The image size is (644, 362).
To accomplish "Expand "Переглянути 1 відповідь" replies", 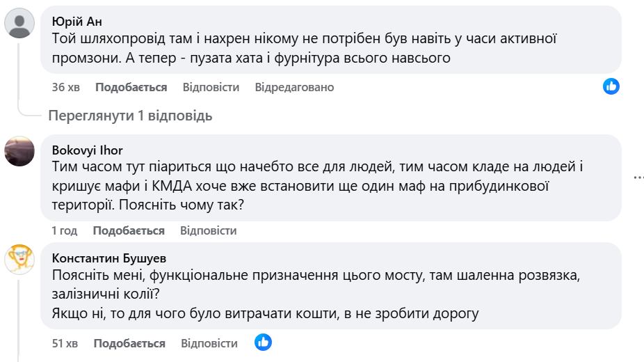I will tap(130, 116).
